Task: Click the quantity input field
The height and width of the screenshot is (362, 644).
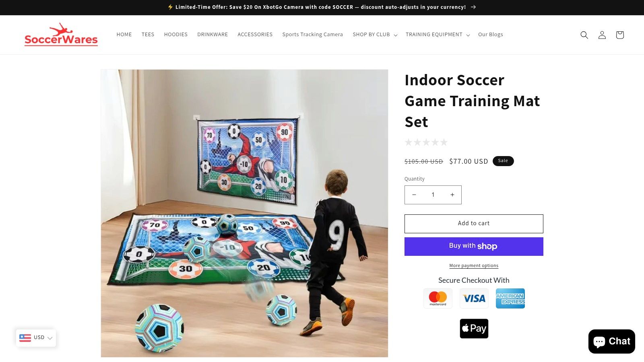Action: pyautogui.click(x=433, y=195)
